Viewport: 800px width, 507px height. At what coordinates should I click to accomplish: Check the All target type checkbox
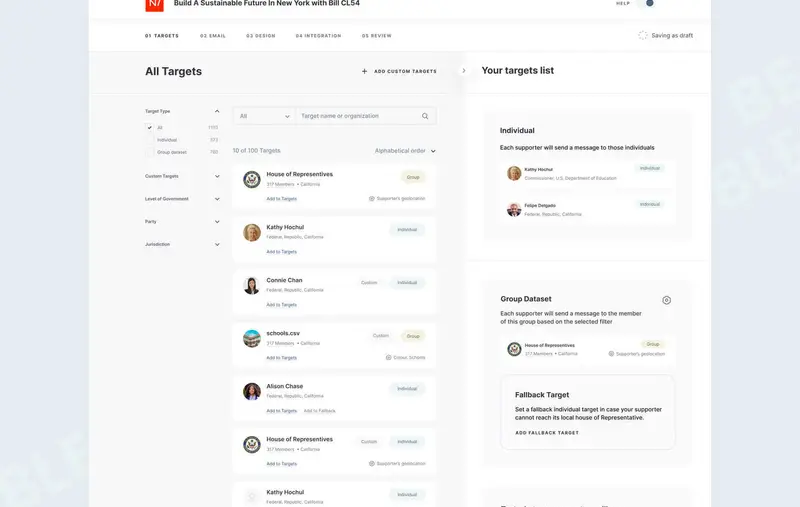[x=149, y=128]
